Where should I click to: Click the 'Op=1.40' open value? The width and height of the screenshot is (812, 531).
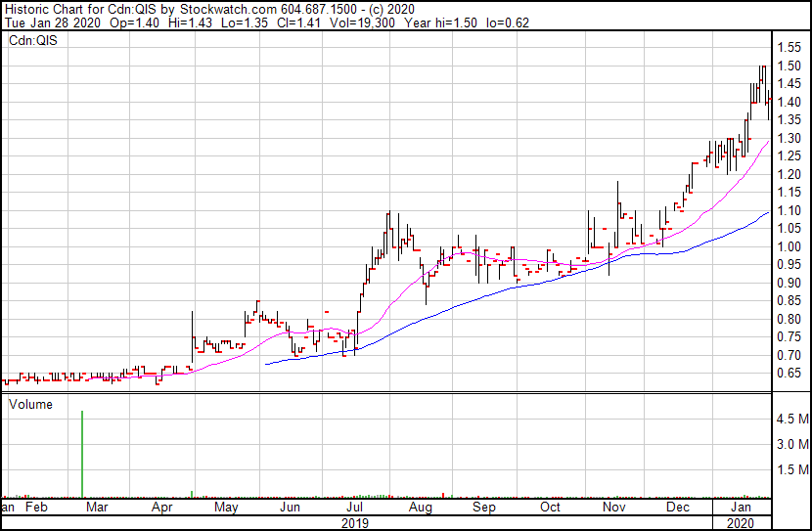pyautogui.click(x=135, y=22)
